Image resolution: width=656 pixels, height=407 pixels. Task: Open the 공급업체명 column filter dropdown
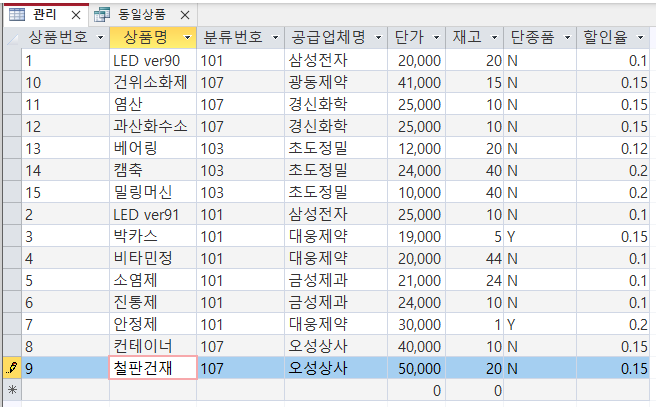click(379, 38)
